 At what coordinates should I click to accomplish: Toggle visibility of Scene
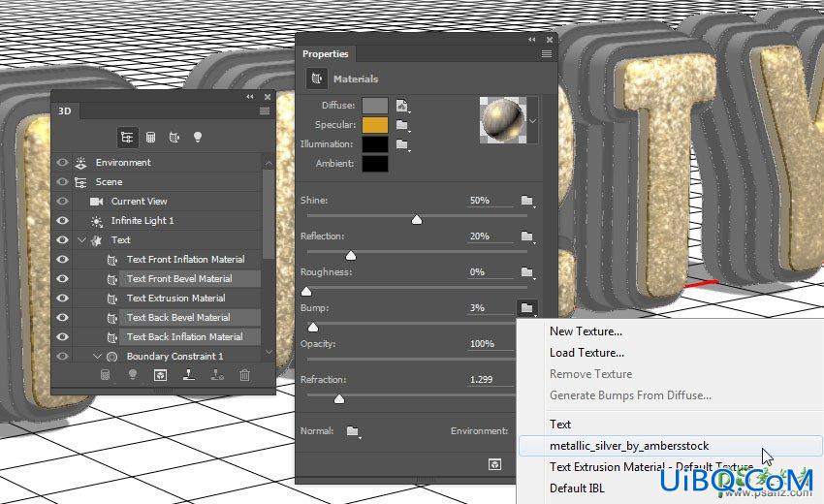[x=62, y=182]
